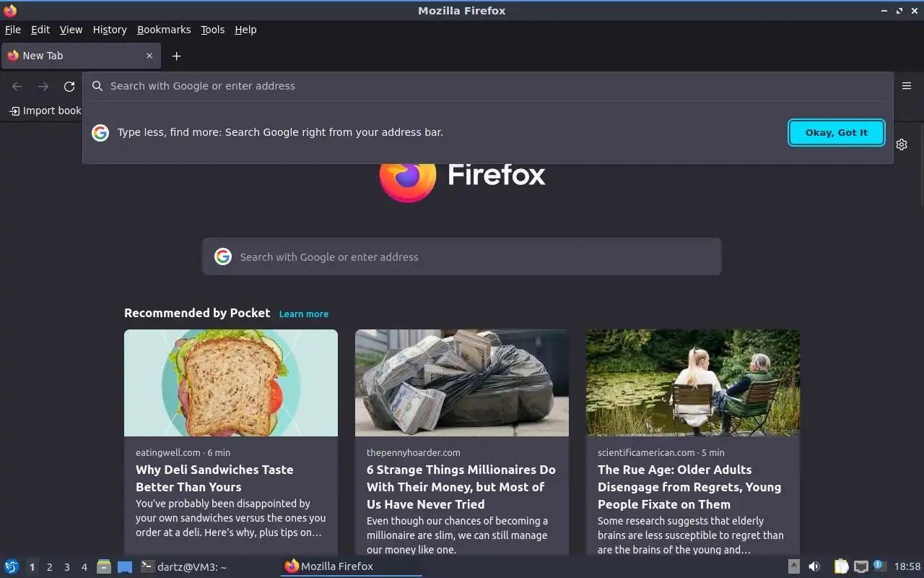Image resolution: width=924 pixels, height=578 pixels.
Task: Click the Recommended by Pocket heading
Action: coord(197,313)
